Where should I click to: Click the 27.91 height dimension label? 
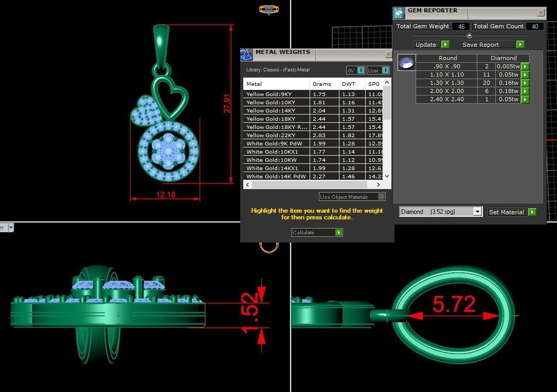tap(227, 103)
